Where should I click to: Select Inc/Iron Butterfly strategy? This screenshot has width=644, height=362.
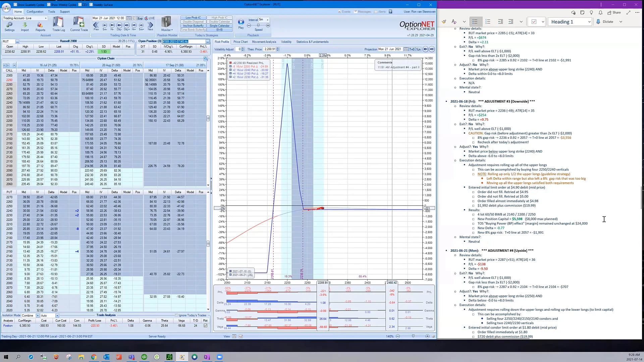click(193, 26)
